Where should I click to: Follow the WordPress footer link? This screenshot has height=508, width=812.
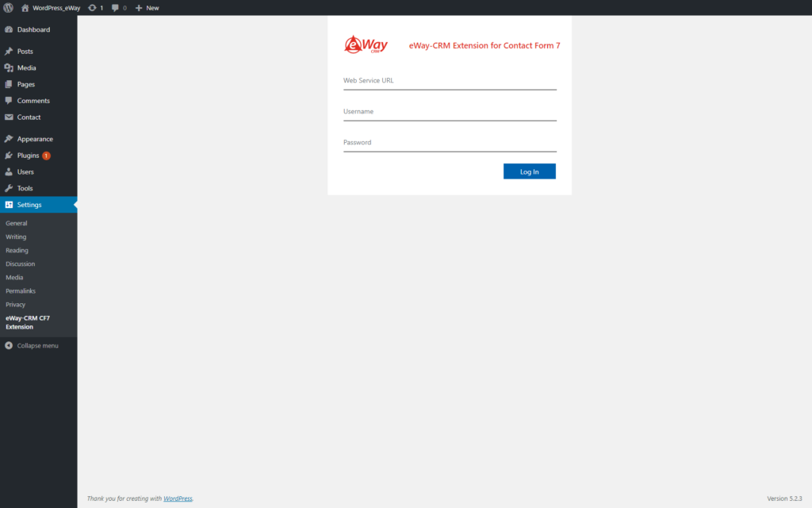(178, 498)
